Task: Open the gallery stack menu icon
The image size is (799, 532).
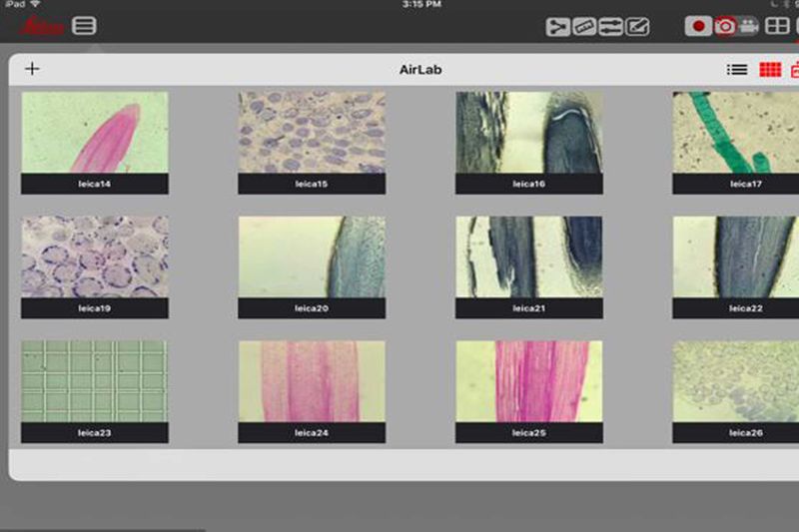Action: point(85,26)
